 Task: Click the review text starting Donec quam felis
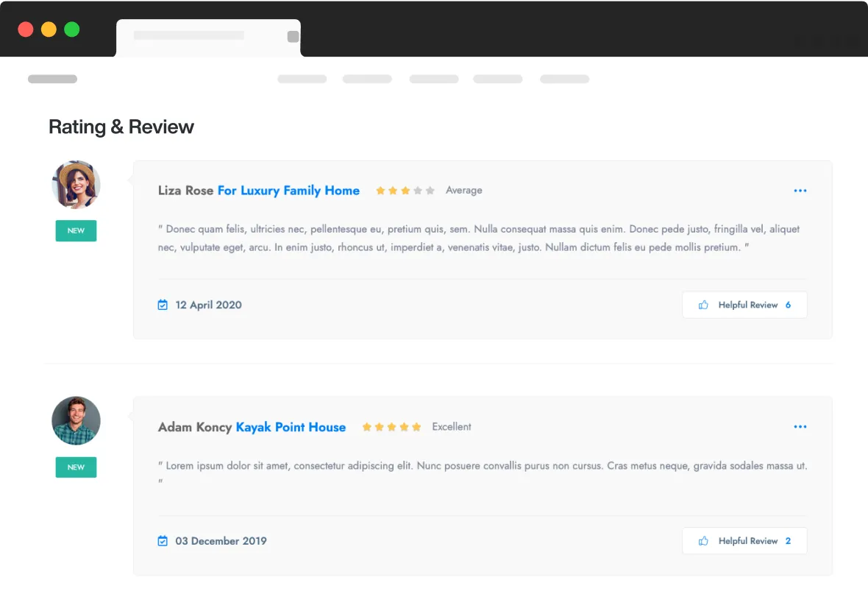[479, 238]
